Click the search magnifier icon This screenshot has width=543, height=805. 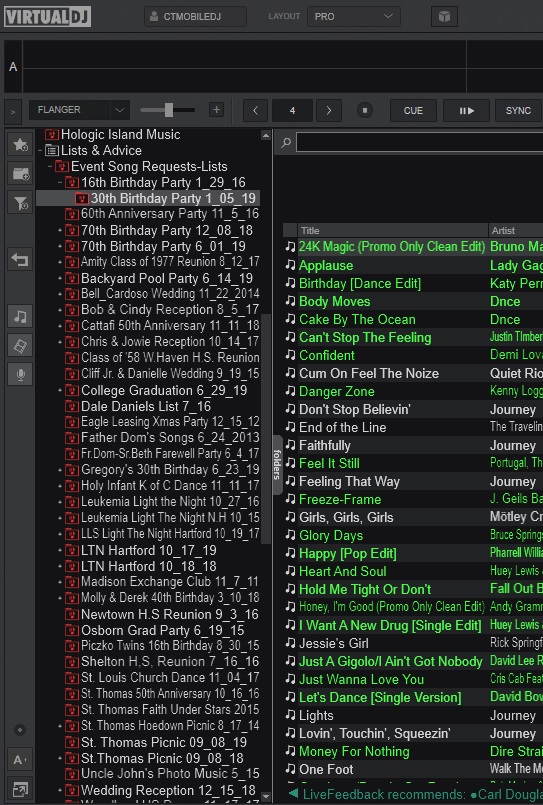[286, 143]
